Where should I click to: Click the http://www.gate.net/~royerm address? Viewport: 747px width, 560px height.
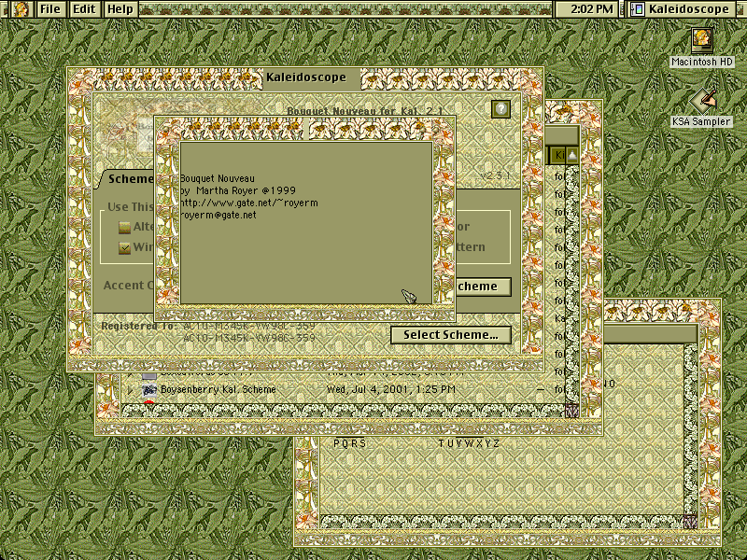click(249, 203)
